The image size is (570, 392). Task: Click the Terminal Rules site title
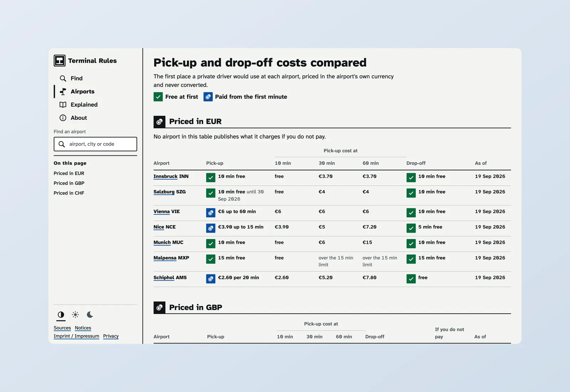click(x=93, y=61)
